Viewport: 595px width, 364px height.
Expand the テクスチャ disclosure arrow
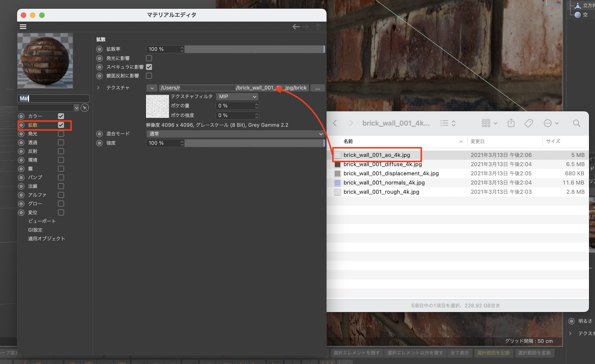pyautogui.click(x=98, y=88)
